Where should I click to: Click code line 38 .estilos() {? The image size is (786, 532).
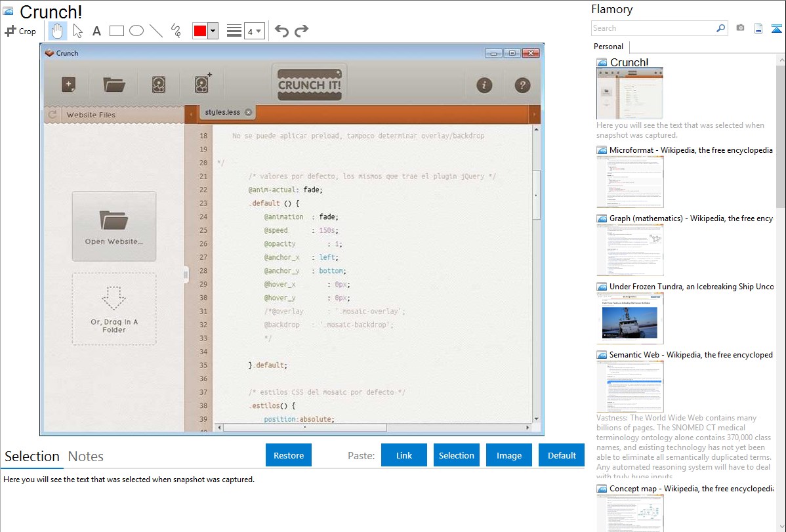tap(272, 405)
